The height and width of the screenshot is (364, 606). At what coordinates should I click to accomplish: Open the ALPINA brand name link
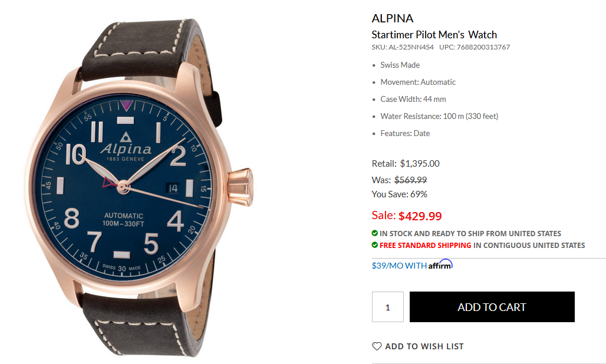(393, 18)
